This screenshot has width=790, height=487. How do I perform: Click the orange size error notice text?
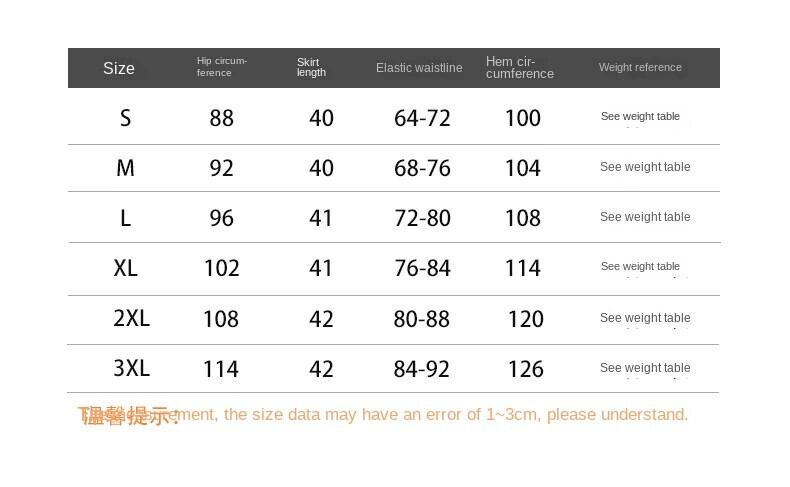pyautogui.click(x=384, y=415)
